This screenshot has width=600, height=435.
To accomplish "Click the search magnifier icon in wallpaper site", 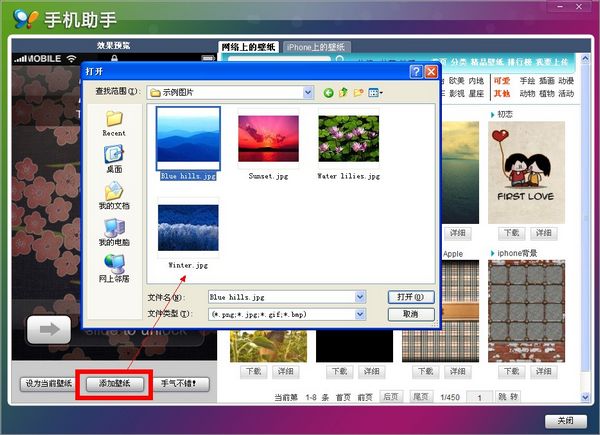I will (x=339, y=59).
